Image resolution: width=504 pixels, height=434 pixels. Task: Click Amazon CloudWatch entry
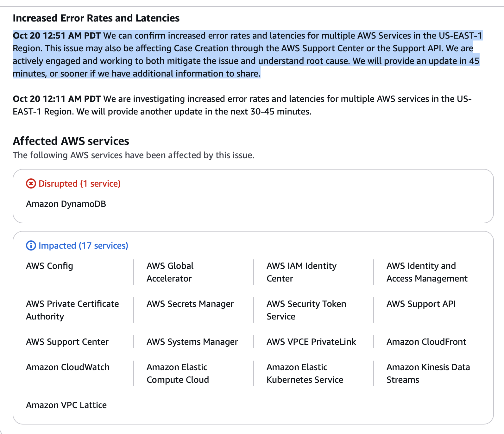pyautogui.click(x=68, y=367)
